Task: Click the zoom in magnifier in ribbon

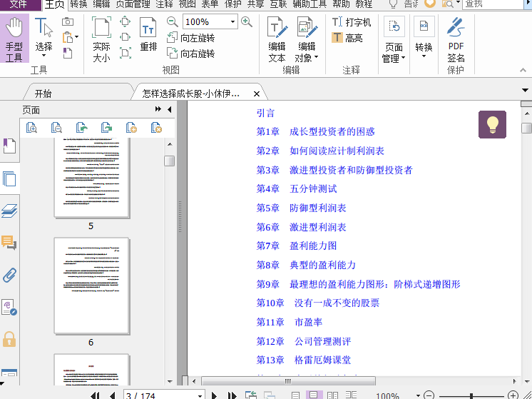Action: tap(247, 22)
